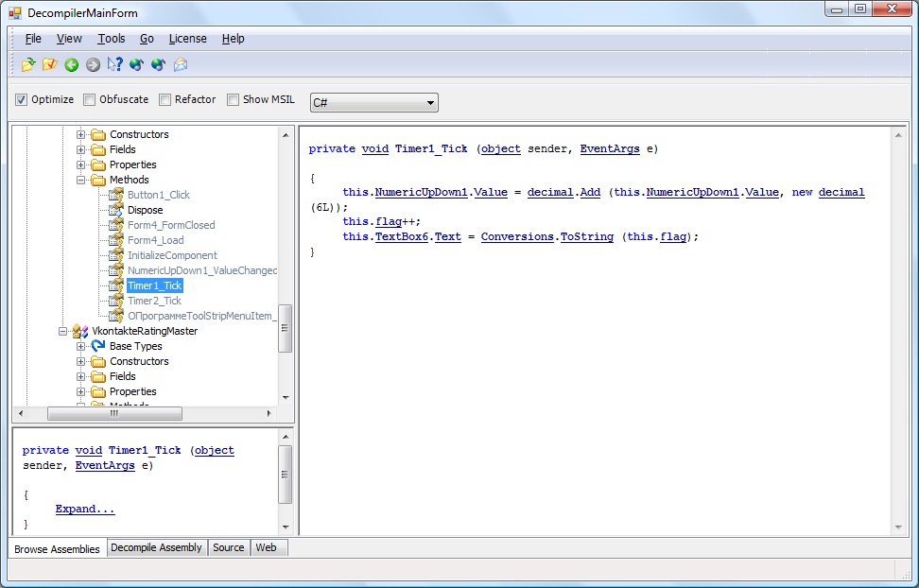Viewport: 919px width, 588px height.
Task: Select the InitializeComponent method
Action: (172, 255)
